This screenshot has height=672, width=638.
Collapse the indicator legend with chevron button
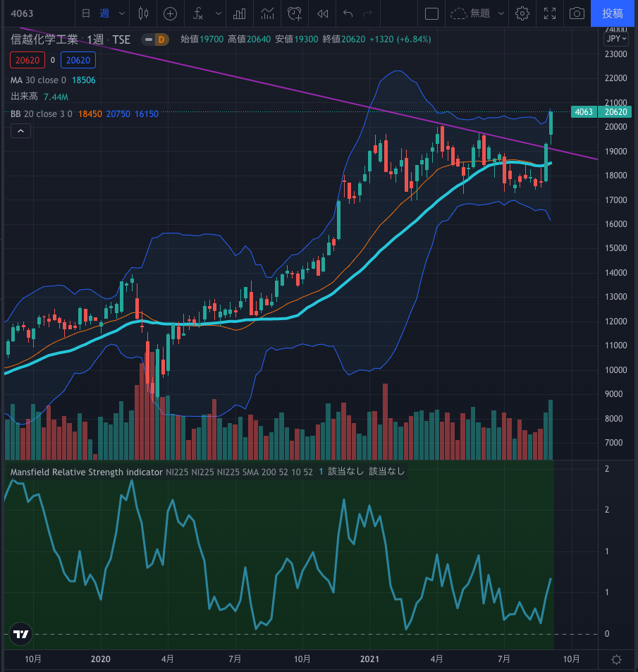pyautogui.click(x=20, y=131)
